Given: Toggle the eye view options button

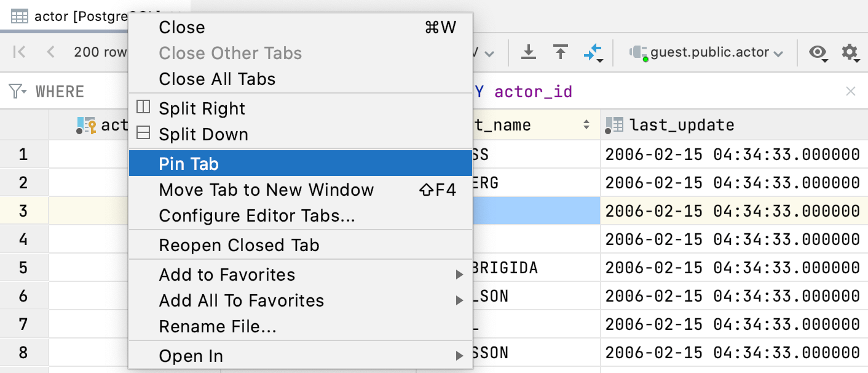Looking at the screenshot, I should [x=818, y=52].
